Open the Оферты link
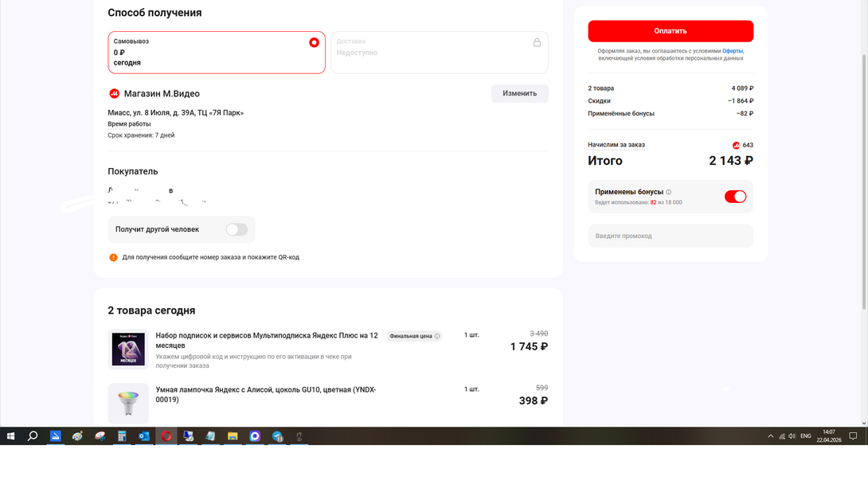 (x=733, y=51)
